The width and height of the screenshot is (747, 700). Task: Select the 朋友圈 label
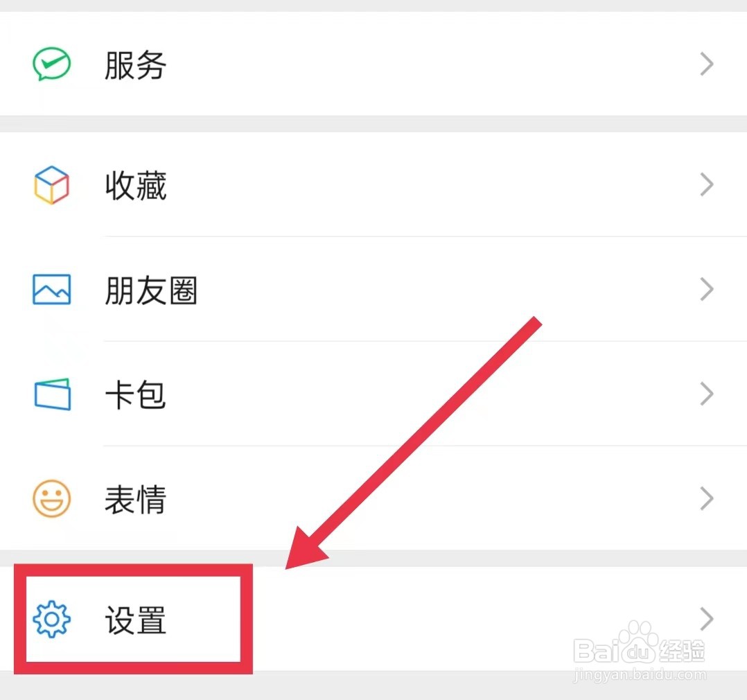tap(150, 290)
